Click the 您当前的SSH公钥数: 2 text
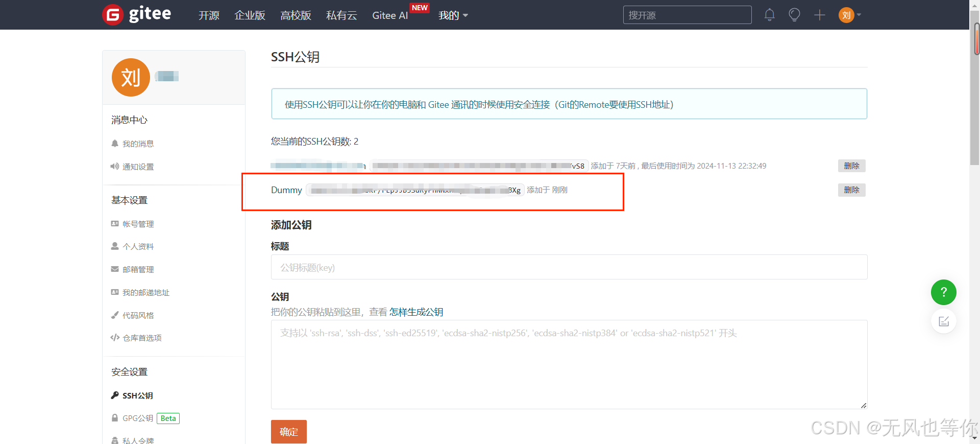The image size is (980, 444). pos(314,142)
